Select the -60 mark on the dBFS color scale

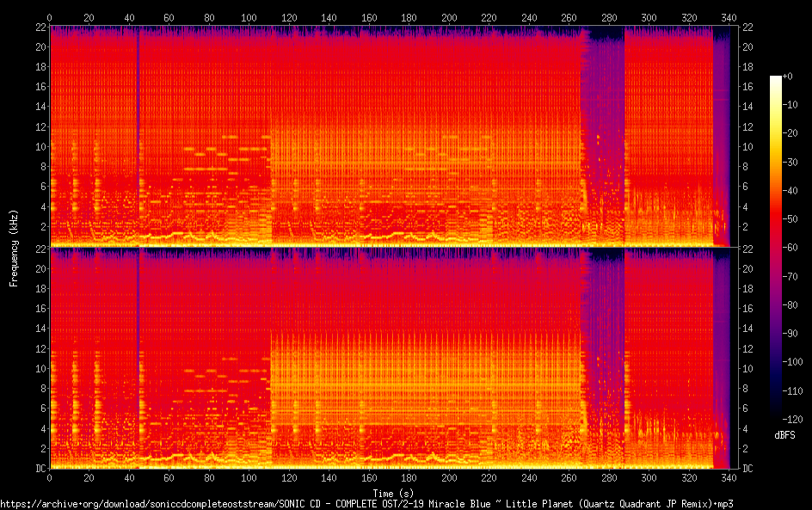(787, 249)
